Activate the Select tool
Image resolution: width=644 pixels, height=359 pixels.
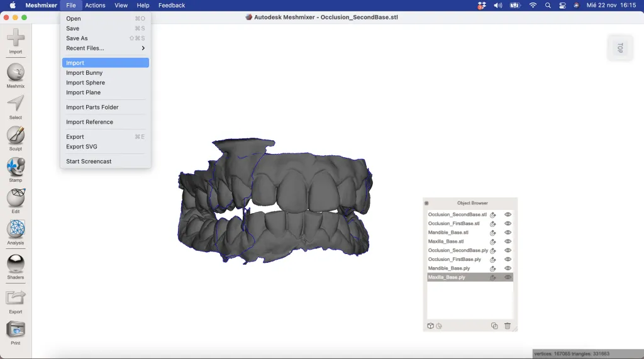point(16,108)
